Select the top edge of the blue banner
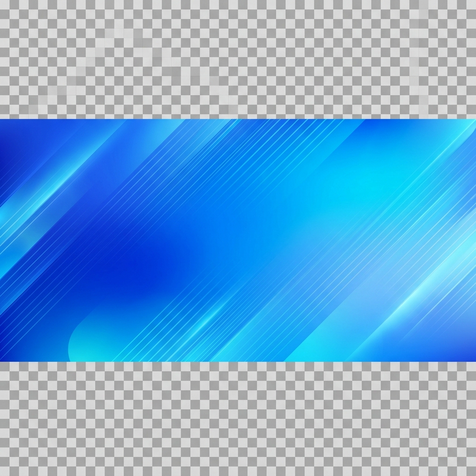 tap(238, 119)
